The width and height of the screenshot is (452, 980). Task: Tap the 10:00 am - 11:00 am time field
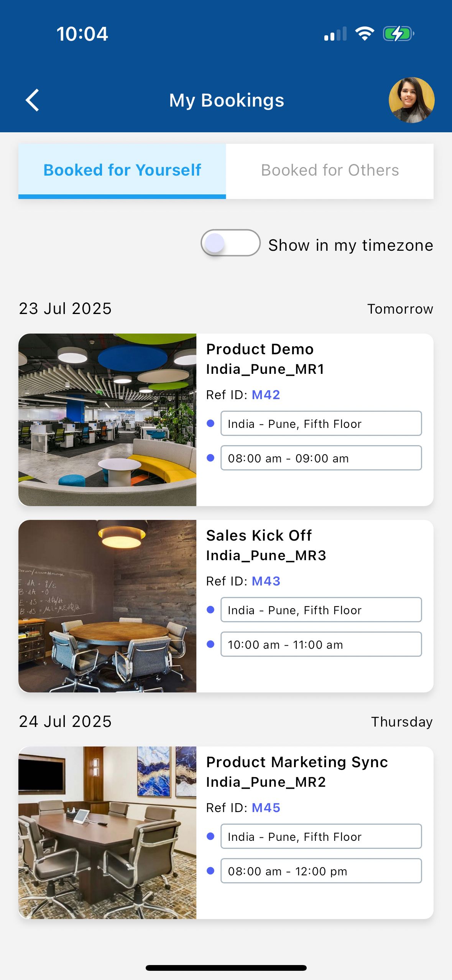[321, 644]
